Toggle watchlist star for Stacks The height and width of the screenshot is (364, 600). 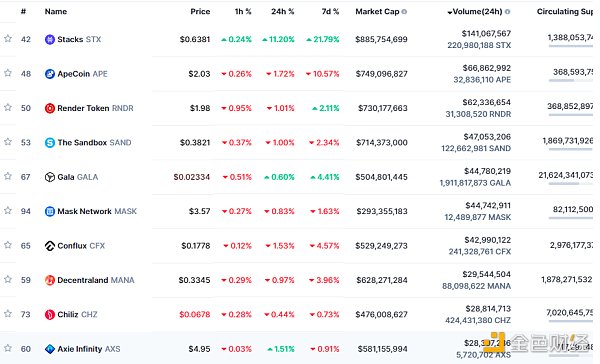pos(8,38)
